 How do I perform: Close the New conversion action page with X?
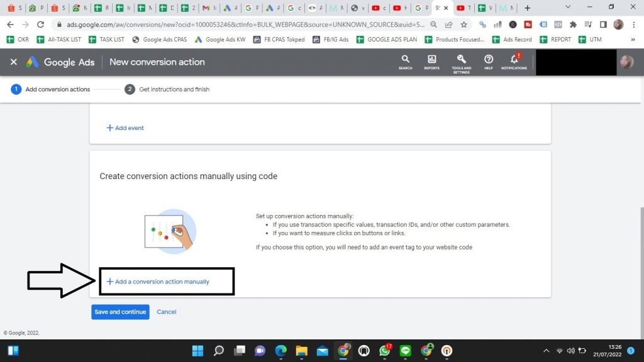[13, 62]
